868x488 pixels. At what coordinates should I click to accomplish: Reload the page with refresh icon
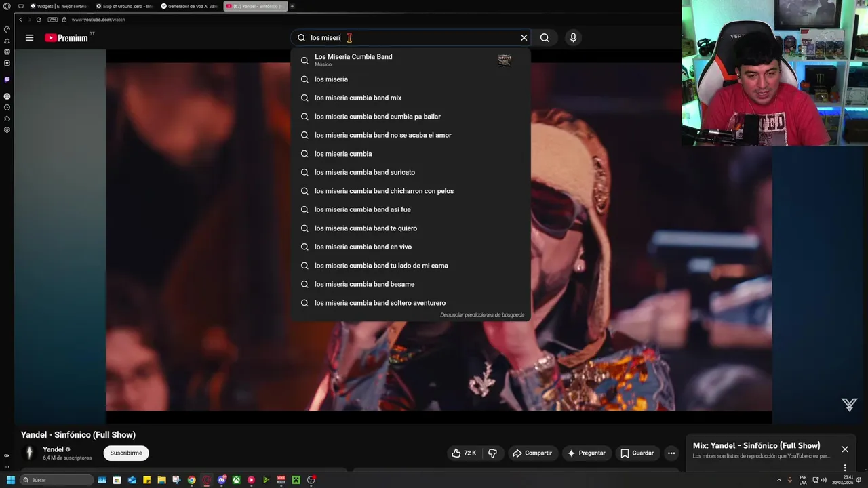coord(39,20)
